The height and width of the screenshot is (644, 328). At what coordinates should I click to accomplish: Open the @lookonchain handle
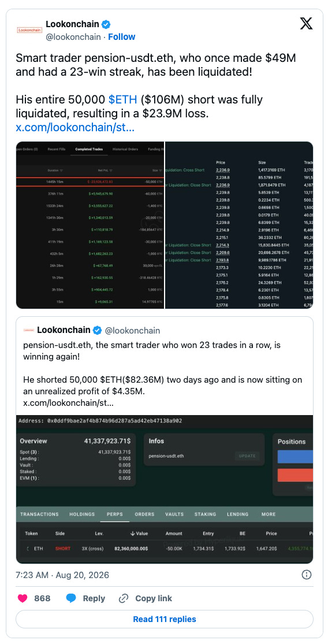pyautogui.click(x=73, y=37)
